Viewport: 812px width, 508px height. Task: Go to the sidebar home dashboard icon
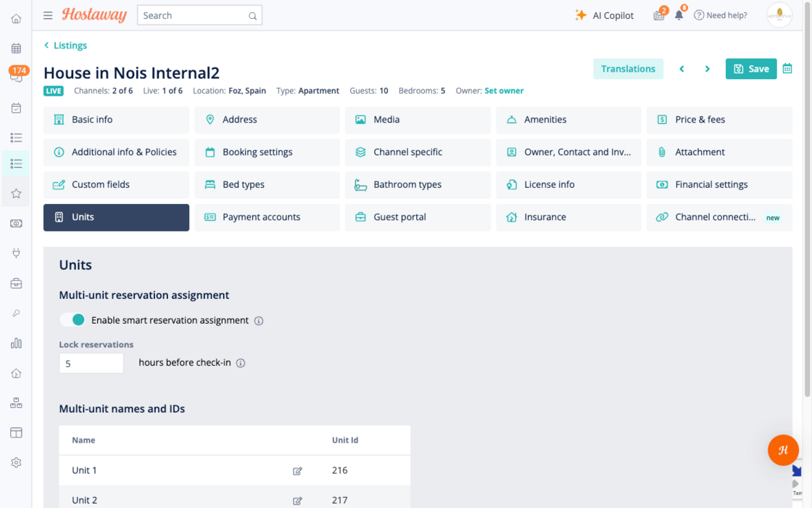point(16,19)
